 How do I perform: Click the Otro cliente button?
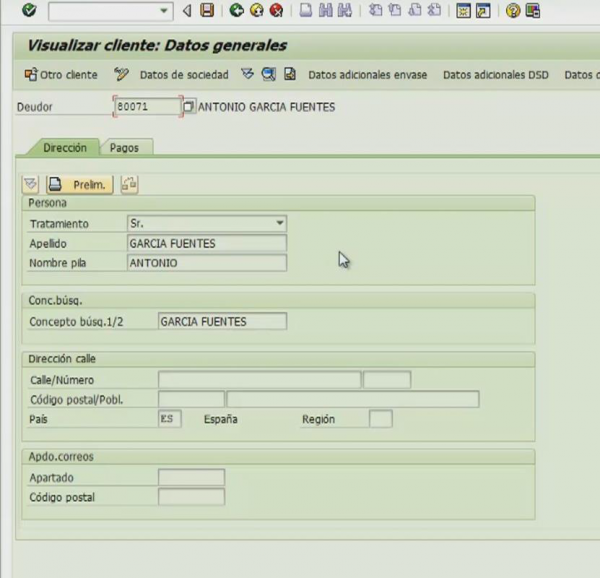(x=61, y=75)
